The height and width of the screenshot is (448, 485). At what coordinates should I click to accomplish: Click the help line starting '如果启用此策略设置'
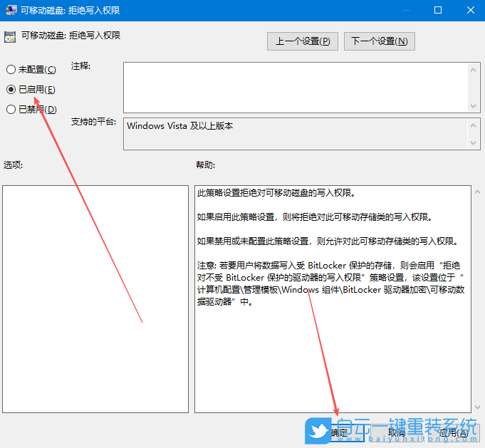pos(315,217)
